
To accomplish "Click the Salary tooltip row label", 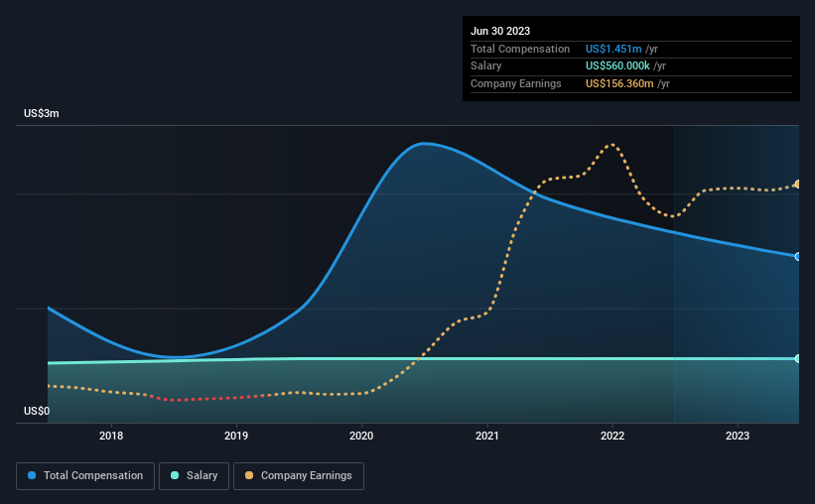I will (486, 66).
